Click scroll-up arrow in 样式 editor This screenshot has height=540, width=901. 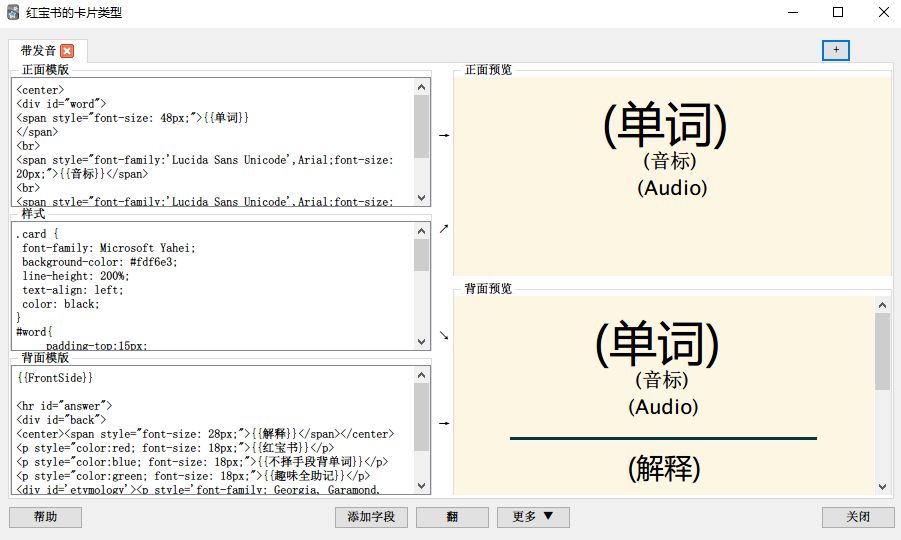pyautogui.click(x=421, y=230)
